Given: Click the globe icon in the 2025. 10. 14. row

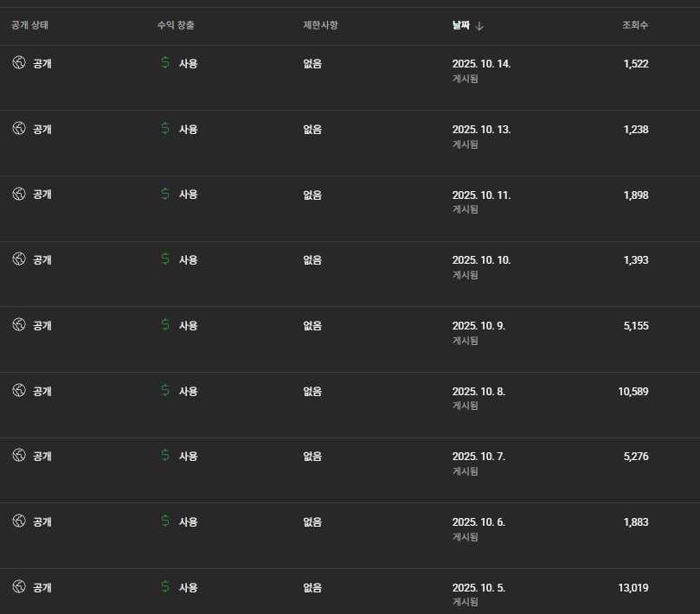Looking at the screenshot, I should click(19, 63).
